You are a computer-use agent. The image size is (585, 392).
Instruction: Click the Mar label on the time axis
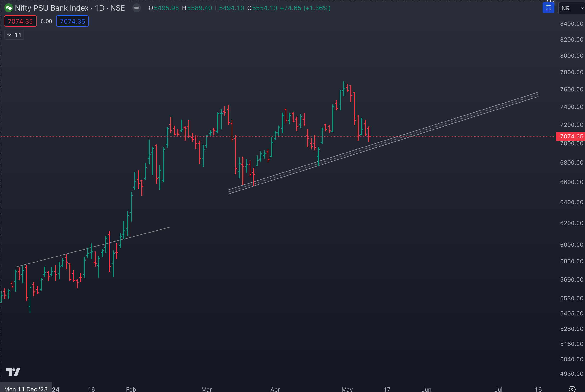[x=207, y=389]
